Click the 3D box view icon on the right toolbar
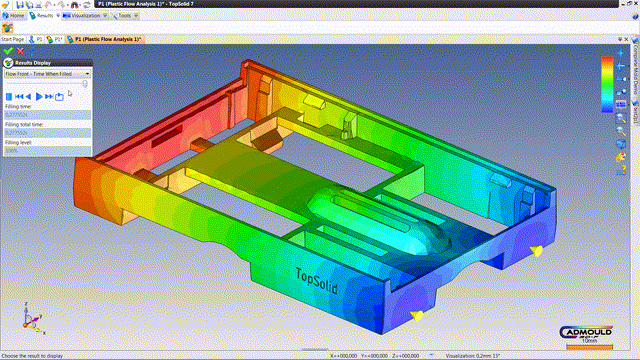Screen dimensions: 640x360 621,144
